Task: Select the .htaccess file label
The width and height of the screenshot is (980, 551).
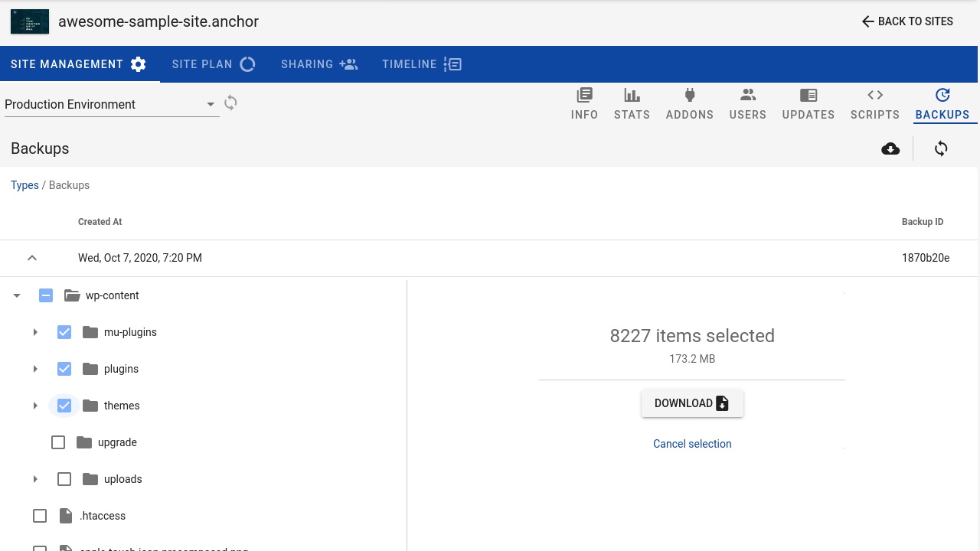Action: point(103,516)
